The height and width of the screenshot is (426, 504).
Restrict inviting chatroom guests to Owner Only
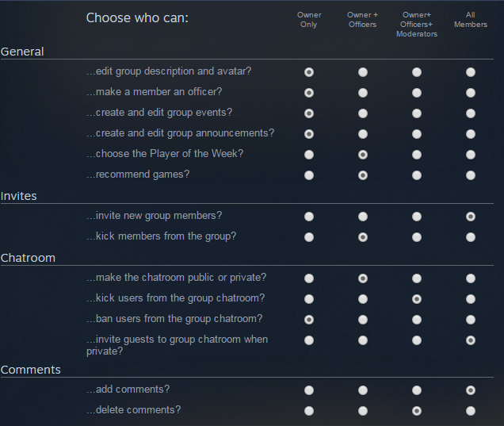pos(309,340)
